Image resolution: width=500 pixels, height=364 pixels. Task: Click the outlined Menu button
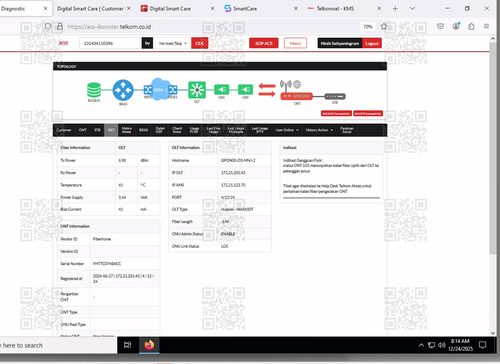(x=295, y=43)
